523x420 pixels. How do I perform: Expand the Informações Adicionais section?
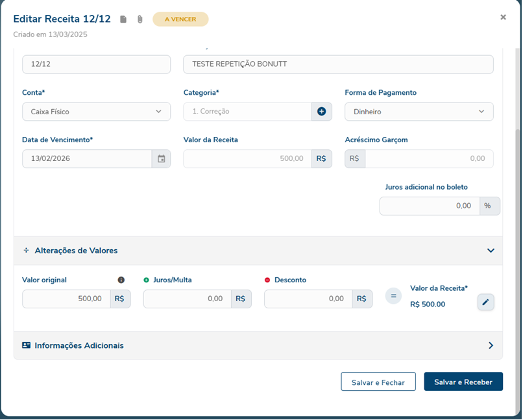click(x=491, y=345)
